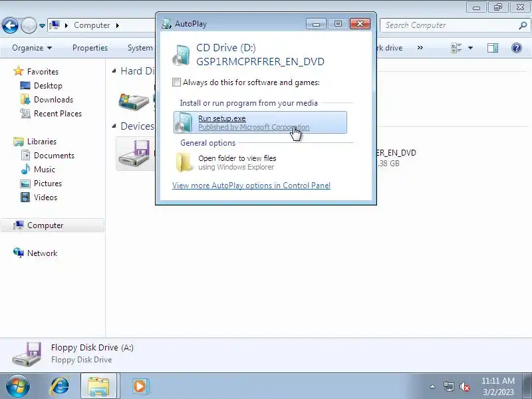This screenshot has width=532, height=399.
Task: Click Properties in the Explorer toolbar
Action: coord(90,48)
